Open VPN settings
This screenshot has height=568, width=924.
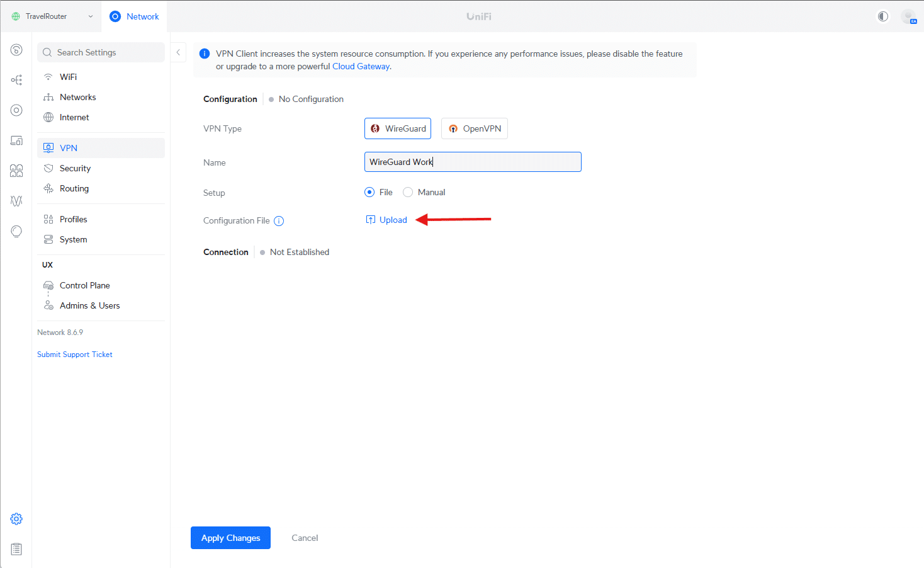click(x=101, y=148)
